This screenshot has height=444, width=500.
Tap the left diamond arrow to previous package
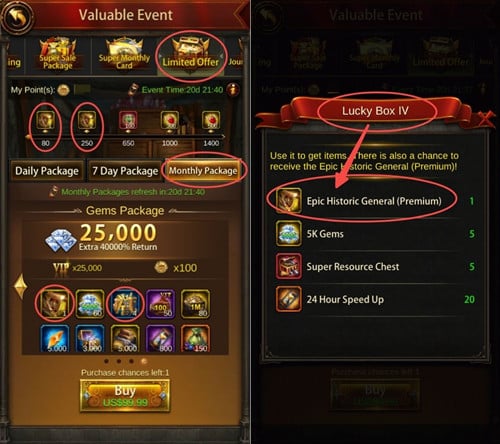tap(20, 286)
